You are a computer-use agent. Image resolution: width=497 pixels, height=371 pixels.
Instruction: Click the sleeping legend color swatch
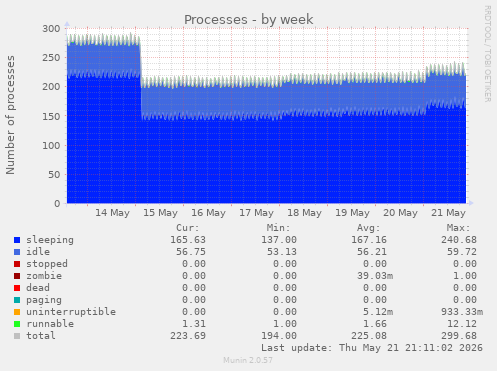17,240
